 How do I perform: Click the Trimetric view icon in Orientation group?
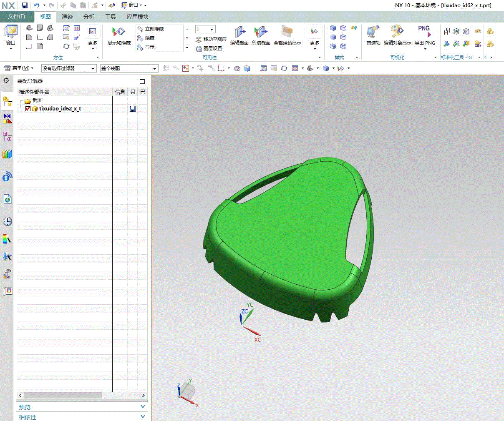click(x=29, y=28)
